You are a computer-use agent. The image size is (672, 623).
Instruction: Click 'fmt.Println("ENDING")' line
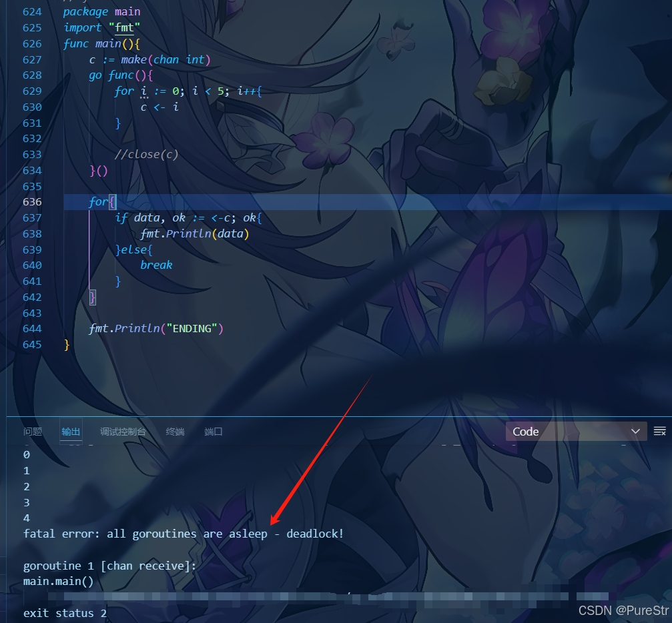pyautogui.click(x=156, y=329)
